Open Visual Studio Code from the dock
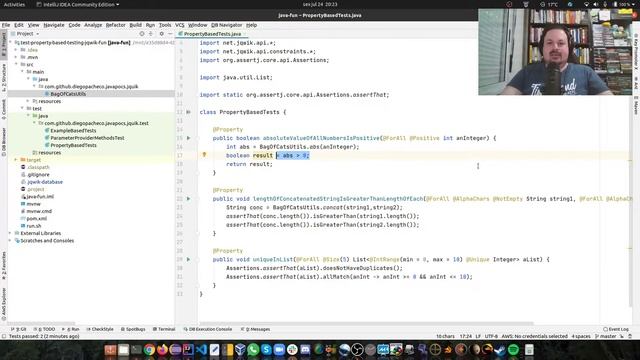 coord(201,349)
